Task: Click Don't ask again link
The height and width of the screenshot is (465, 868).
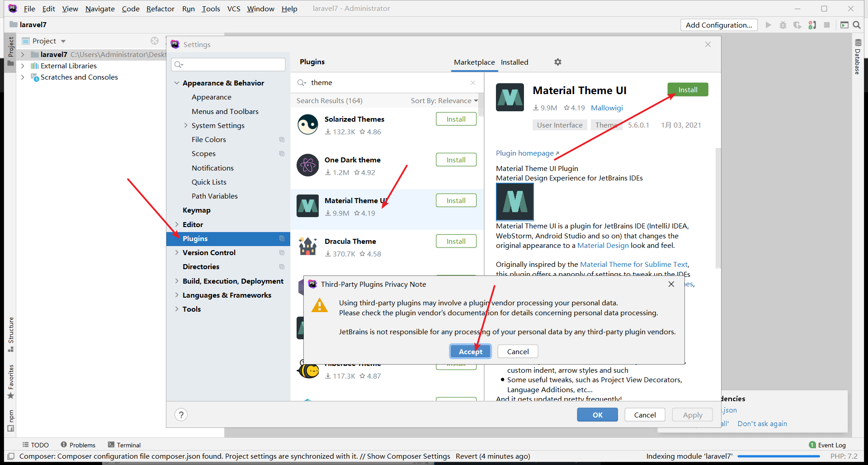Action: coord(762,423)
